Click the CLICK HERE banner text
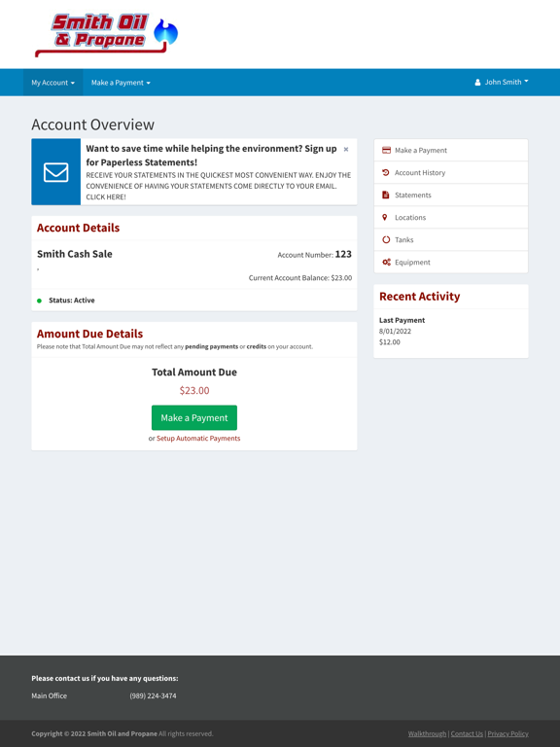This screenshot has height=747, width=560. [106, 197]
